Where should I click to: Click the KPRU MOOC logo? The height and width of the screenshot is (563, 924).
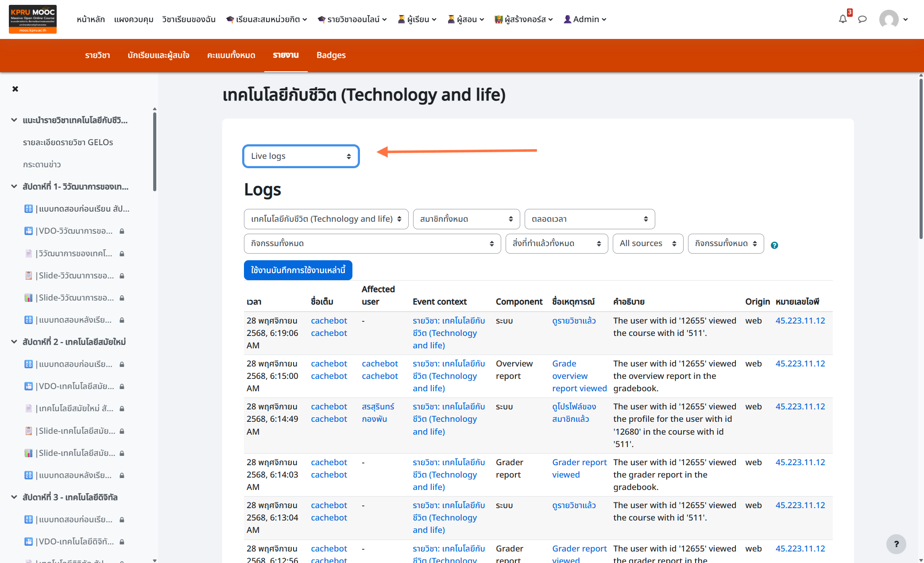pos(33,19)
